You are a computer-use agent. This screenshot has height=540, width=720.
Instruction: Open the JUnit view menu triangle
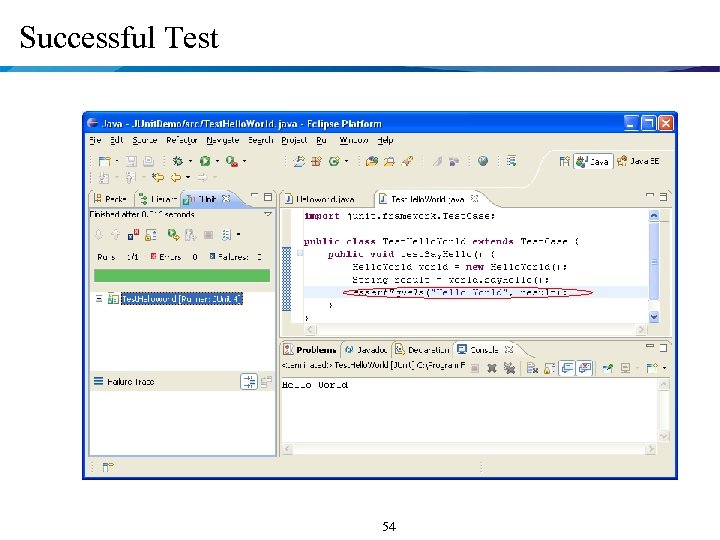[268, 214]
